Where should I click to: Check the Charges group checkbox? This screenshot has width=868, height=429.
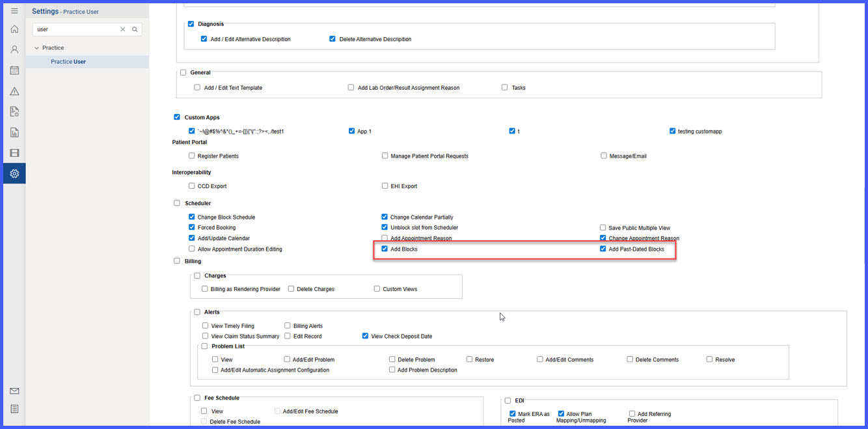pos(197,275)
